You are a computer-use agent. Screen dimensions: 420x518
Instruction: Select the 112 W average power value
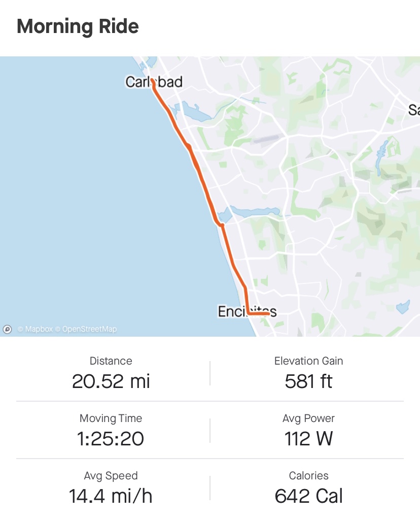click(x=308, y=438)
